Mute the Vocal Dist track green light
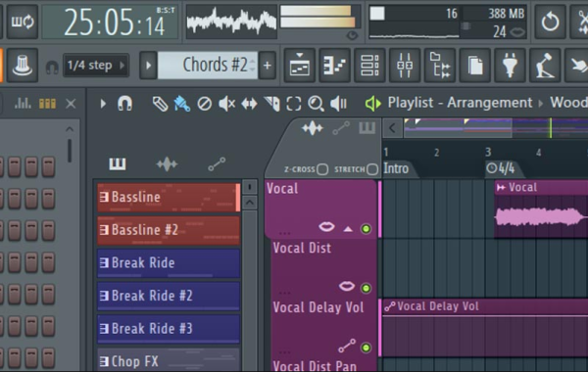Screen dimensions: 588x372 point(366,288)
